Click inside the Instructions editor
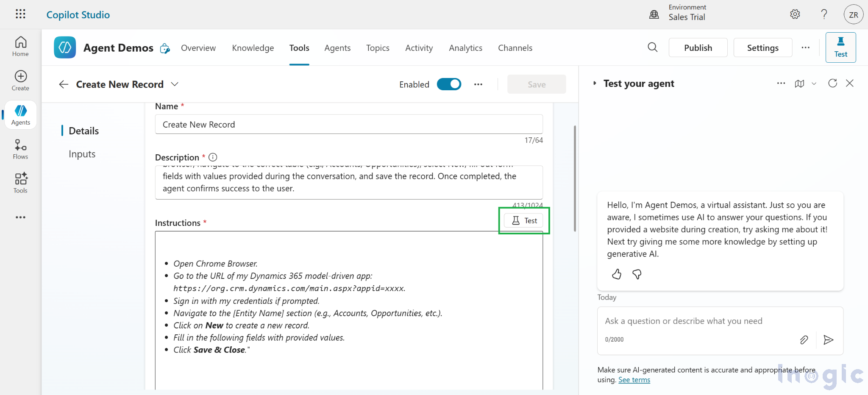 tap(349, 310)
